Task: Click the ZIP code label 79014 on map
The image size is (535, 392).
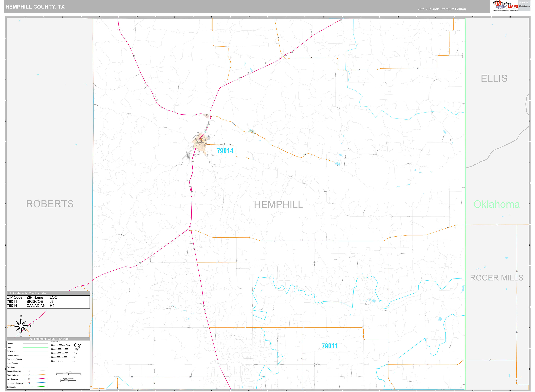Action: point(225,151)
